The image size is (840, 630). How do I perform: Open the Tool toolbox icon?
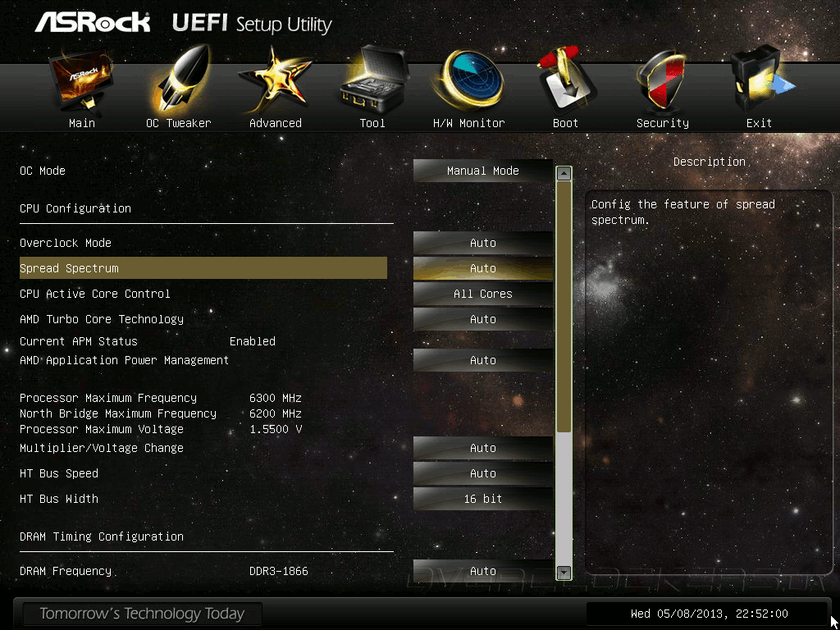click(x=372, y=80)
